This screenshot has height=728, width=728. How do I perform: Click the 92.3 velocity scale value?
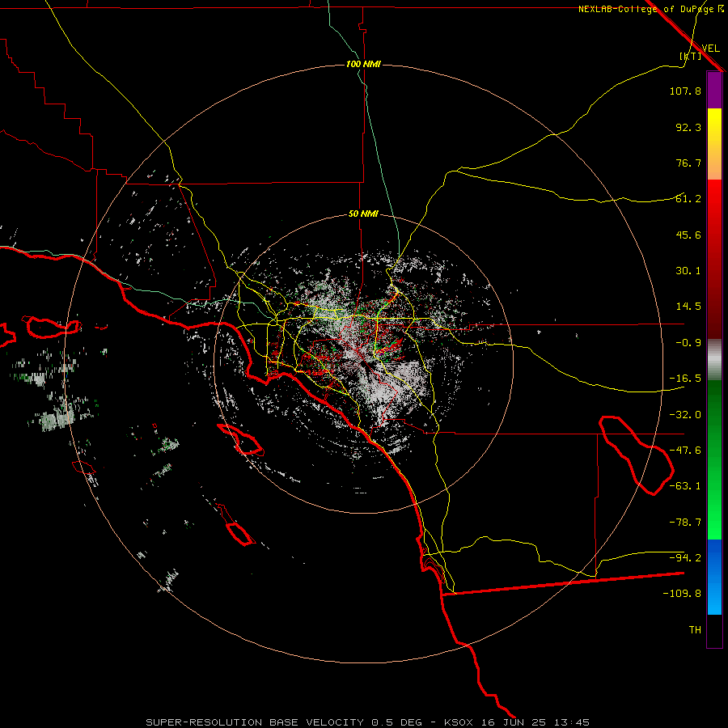[x=688, y=127]
